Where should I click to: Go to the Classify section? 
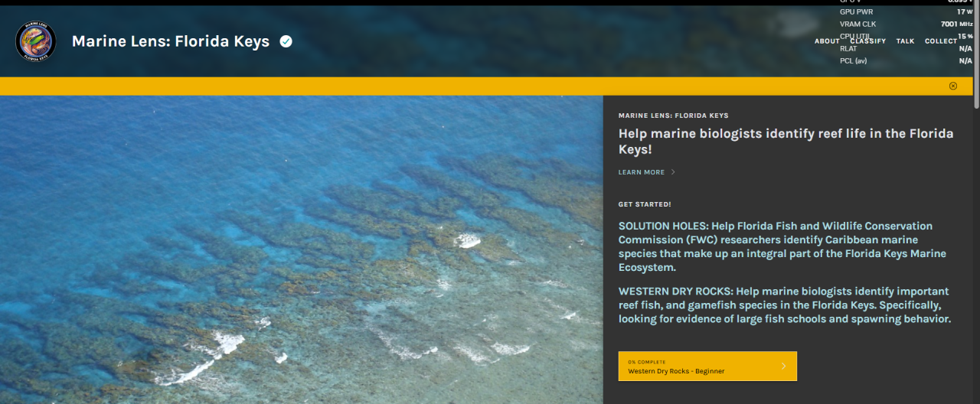(868, 41)
